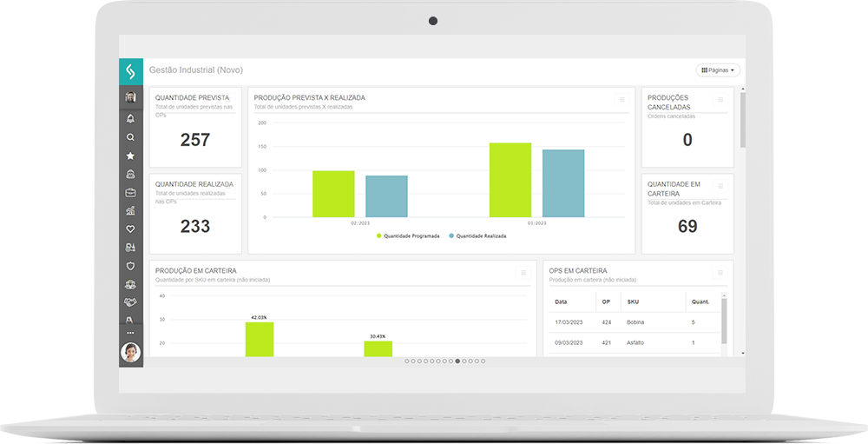Click the company logo at top left
Image resolution: width=868 pixels, height=444 pixels.
click(x=131, y=71)
